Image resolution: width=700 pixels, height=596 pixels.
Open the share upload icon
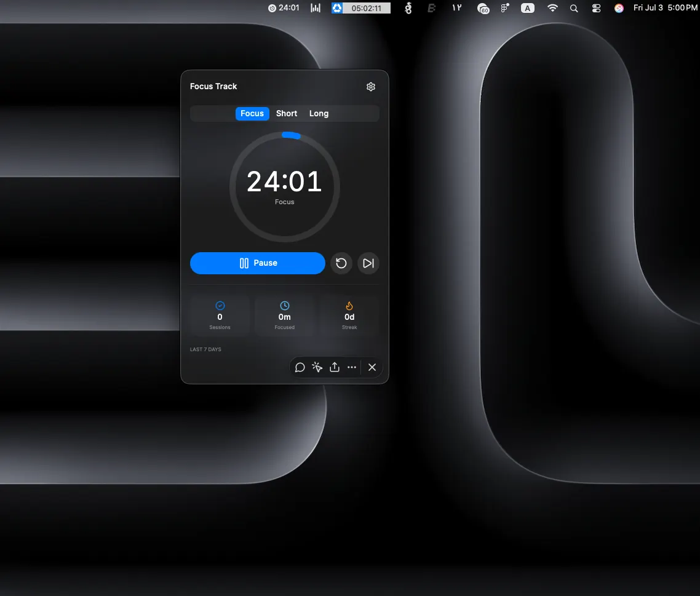335,367
